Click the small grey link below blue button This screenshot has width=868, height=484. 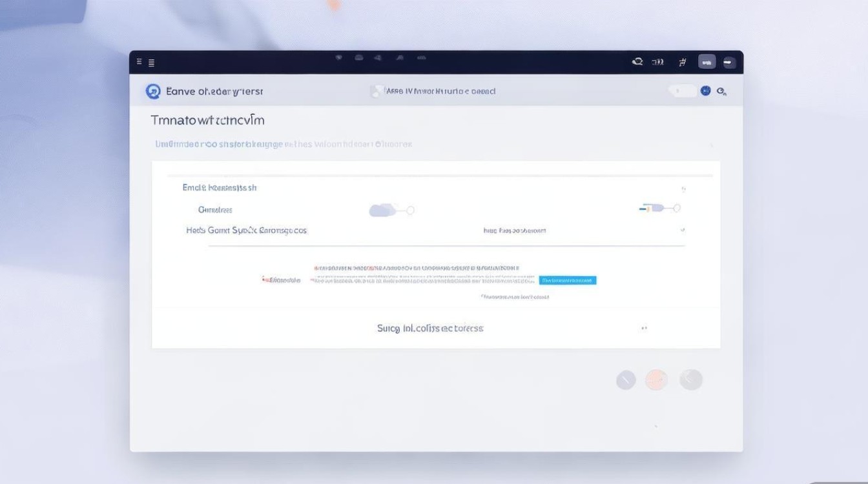[x=515, y=297]
